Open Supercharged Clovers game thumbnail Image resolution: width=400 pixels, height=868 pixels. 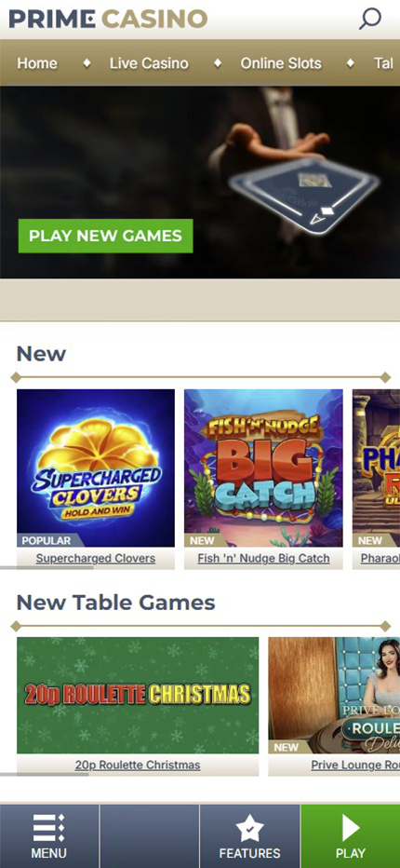[x=96, y=468]
